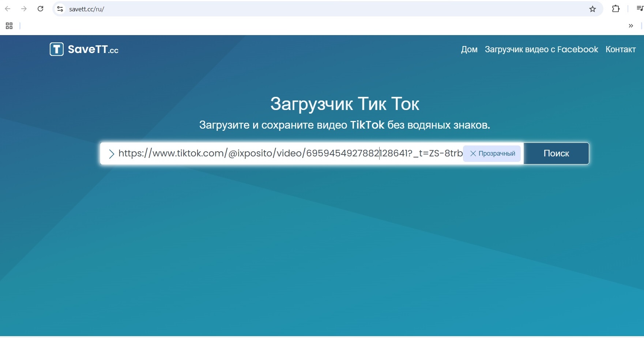Click the browser forward arrow
Screen dimensions: 644x338
(x=24, y=9)
